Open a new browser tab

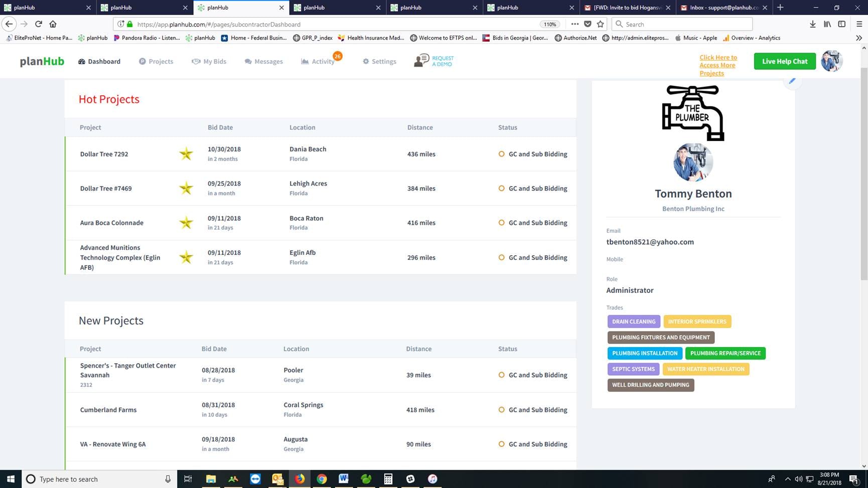click(x=780, y=8)
